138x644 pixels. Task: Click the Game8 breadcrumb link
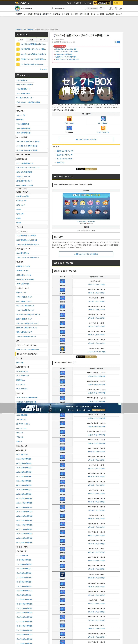point(18,30)
